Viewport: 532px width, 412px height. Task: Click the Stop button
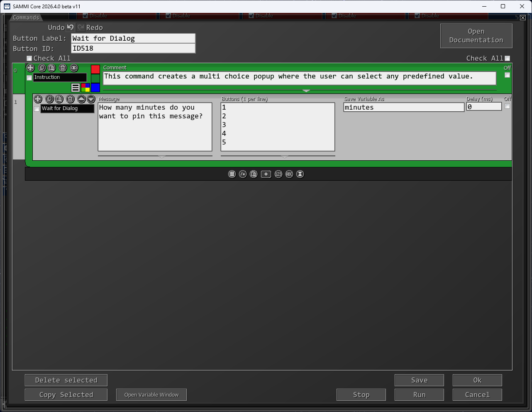pos(361,395)
